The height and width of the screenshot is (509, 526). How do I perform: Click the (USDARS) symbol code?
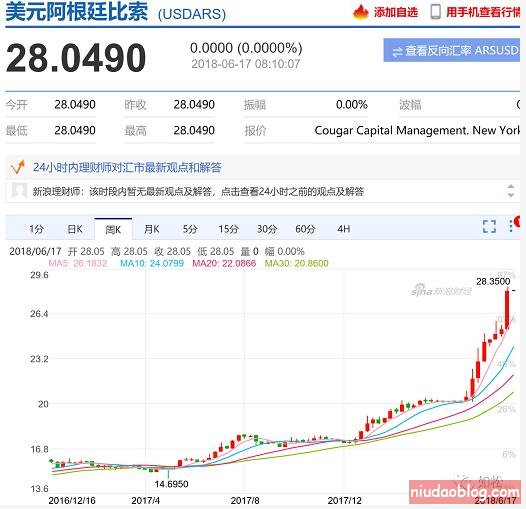point(192,14)
